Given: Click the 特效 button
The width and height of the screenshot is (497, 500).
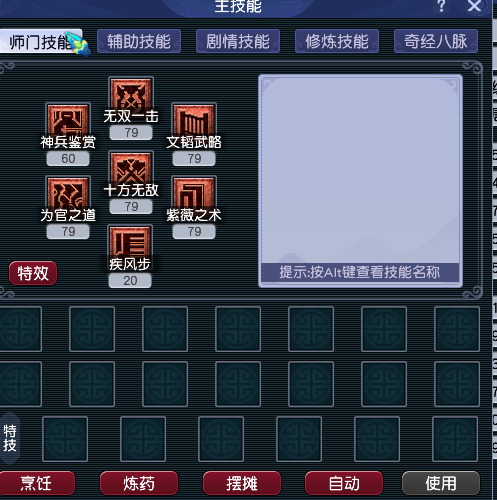Looking at the screenshot, I should point(33,273).
